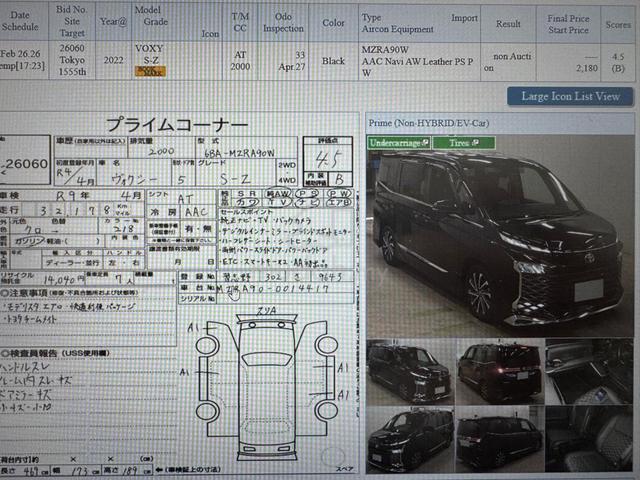Click the handwritten 4.5 grade box

[328, 159]
